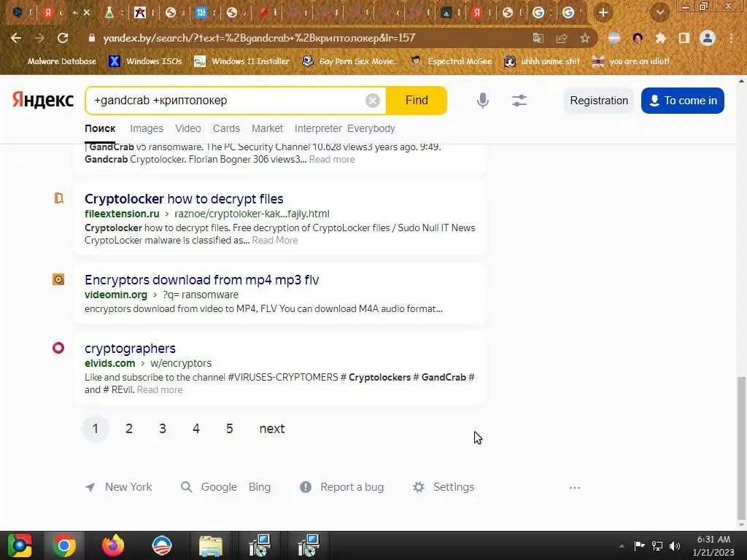Open Cryptolocker how to decrypt files result
Viewport: 747px width, 560px height.
click(184, 199)
